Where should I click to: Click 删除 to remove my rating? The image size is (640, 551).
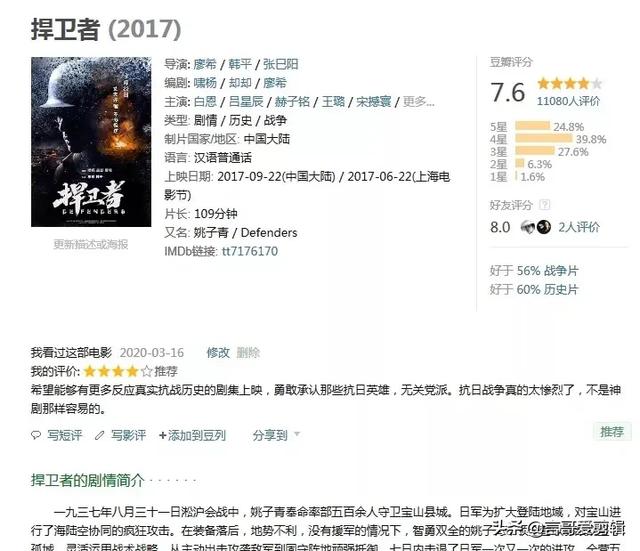click(x=248, y=352)
